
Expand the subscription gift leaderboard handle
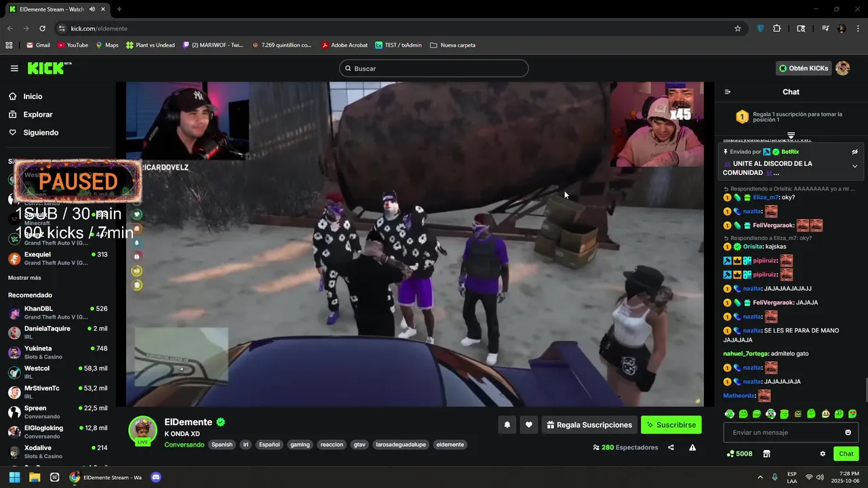pos(791,136)
